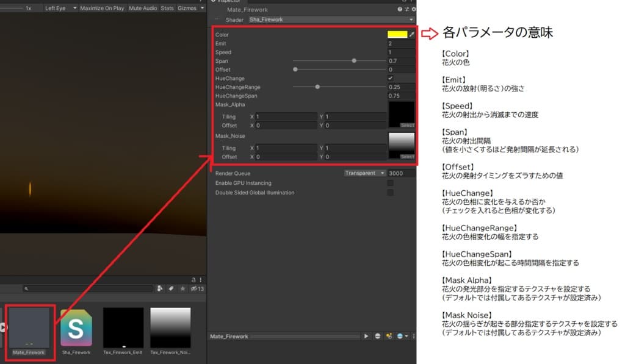Click Mask_Alpha Tiling Y field

pos(356,116)
